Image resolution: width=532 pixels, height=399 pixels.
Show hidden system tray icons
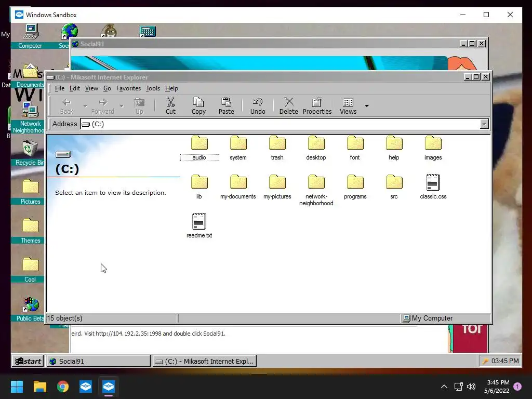pos(444,387)
